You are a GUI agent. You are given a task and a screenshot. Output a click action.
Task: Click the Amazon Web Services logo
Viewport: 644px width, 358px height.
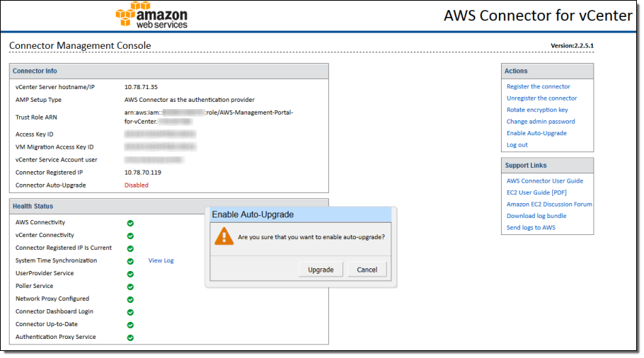pyautogui.click(x=152, y=16)
